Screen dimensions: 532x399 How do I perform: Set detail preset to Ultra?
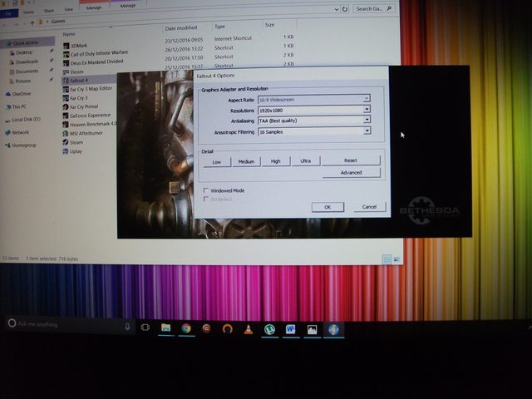pos(306,160)
